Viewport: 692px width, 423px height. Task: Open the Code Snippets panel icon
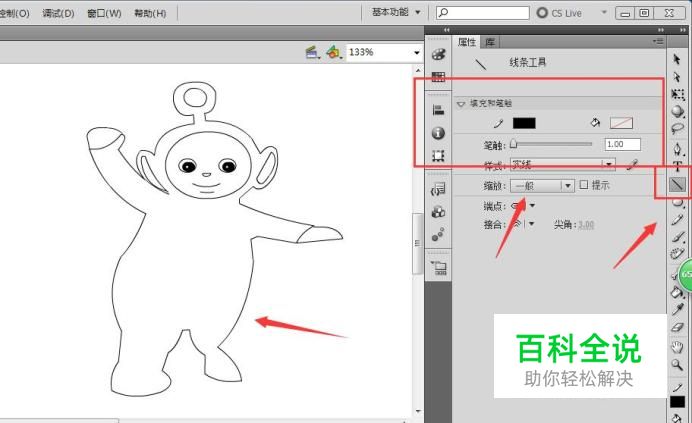coord(438,189)
